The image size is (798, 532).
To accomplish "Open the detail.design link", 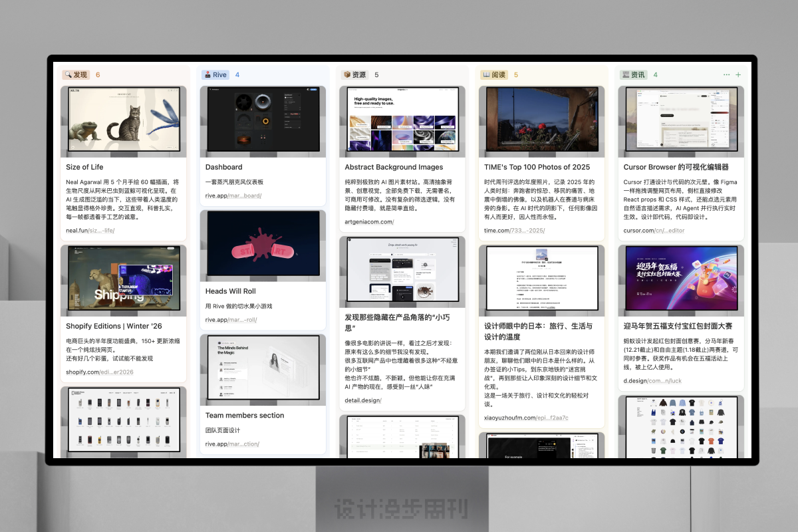I will pos(363,400).
